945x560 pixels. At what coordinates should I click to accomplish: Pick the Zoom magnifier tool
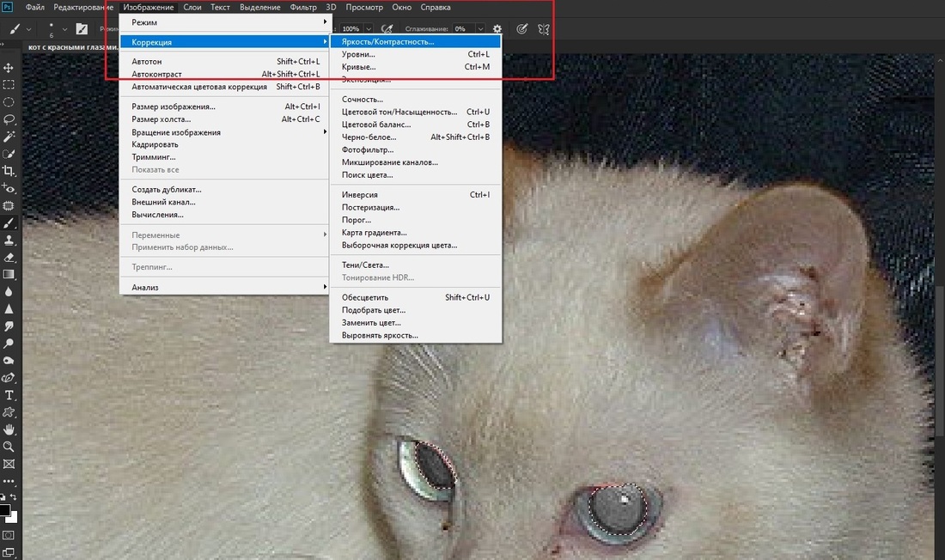click(x=9, y=447)
